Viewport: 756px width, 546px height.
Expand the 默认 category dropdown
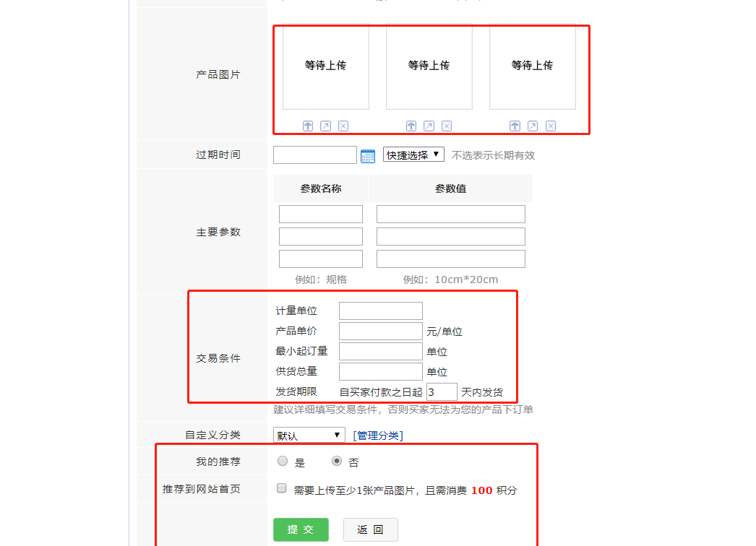tap(309, 435)
